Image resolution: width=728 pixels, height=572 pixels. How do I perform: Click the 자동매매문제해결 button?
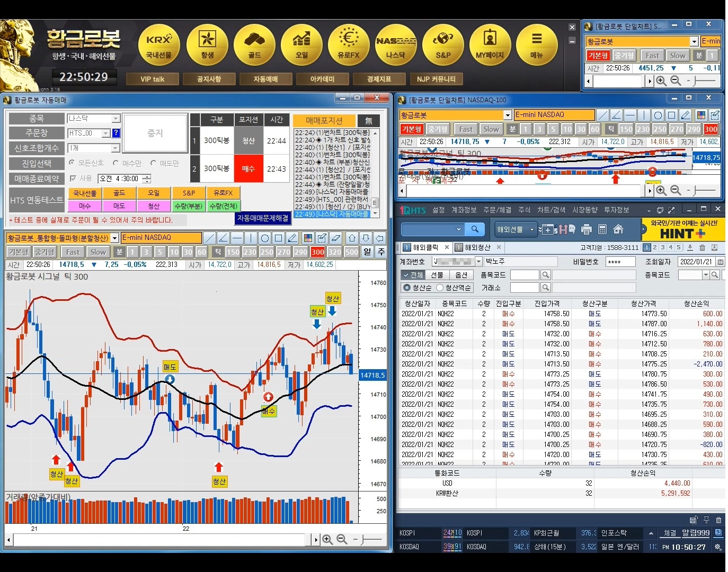tap(263, 218)
